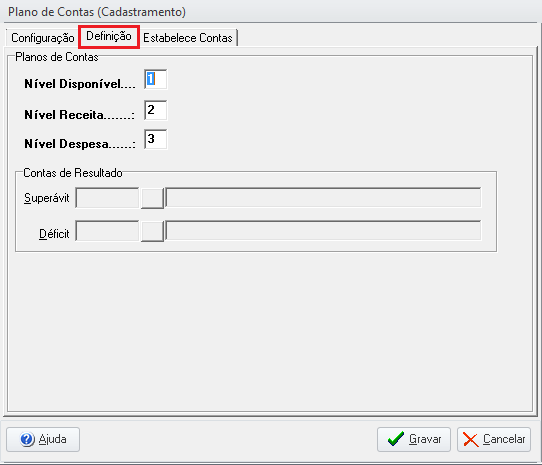Open the Estabelece Contas tab

click(x=188, y=38)
